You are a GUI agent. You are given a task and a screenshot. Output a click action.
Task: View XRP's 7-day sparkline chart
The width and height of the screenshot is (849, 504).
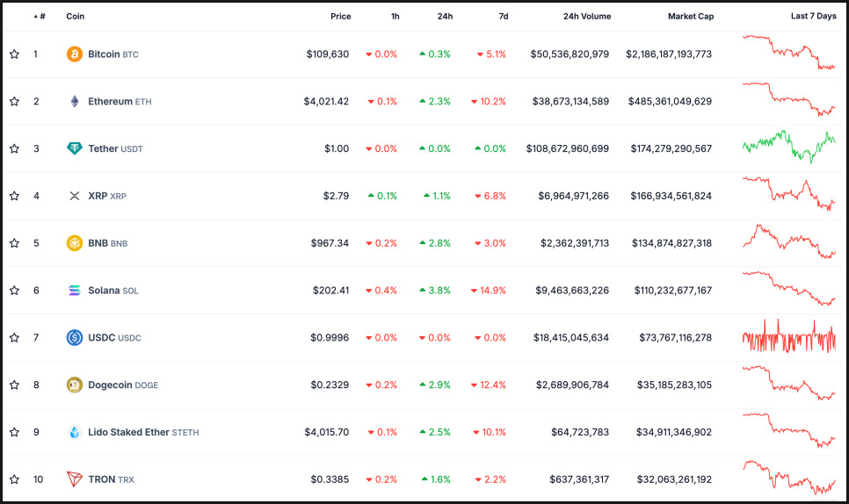[x=789, y=193]
